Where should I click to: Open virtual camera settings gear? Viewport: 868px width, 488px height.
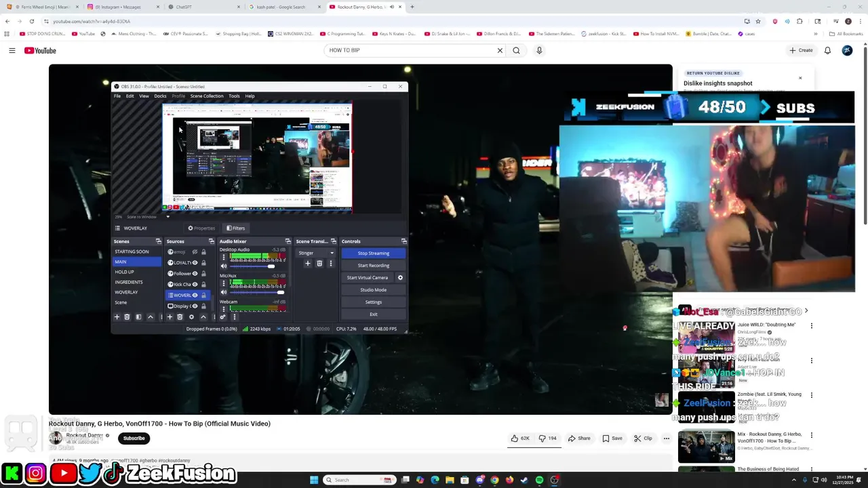[400, 277]
